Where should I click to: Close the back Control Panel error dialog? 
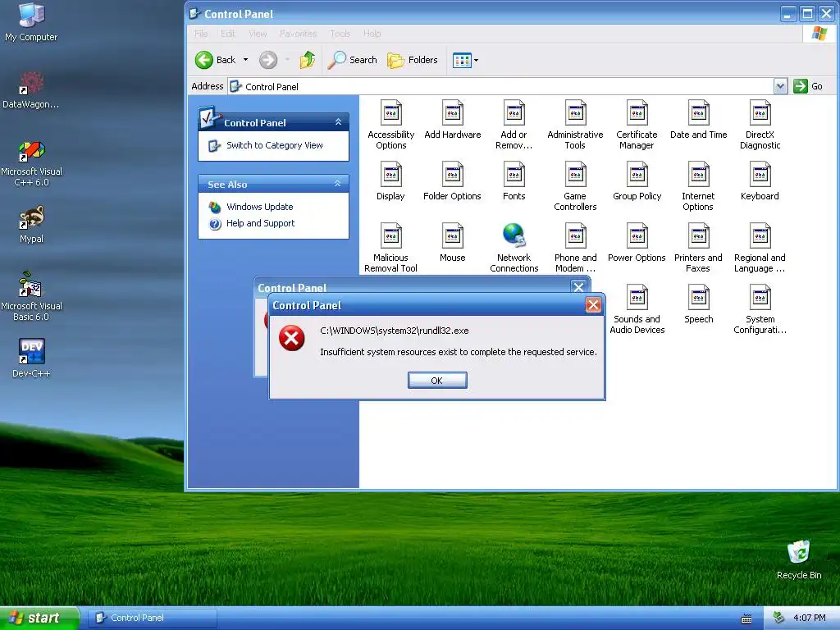tap(578, 287)
